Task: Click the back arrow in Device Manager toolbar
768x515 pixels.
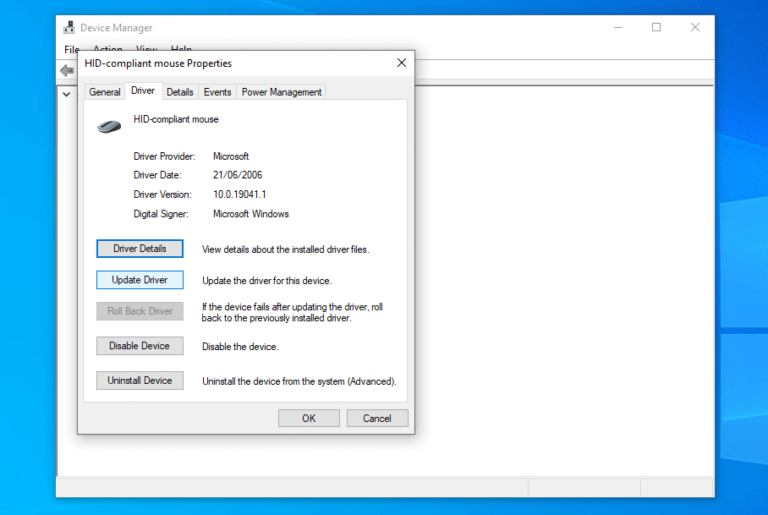Action: [x=67, y=71]
